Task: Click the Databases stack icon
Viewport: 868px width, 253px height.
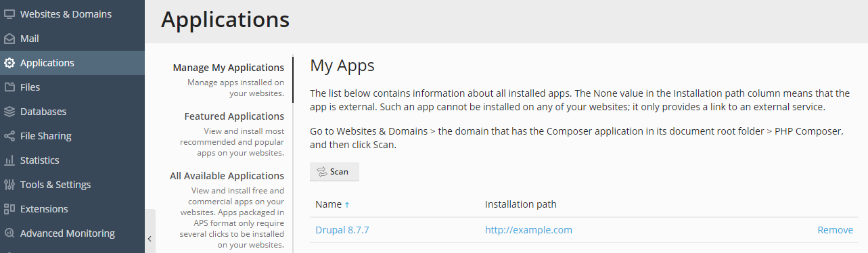Action: point(9,112)
